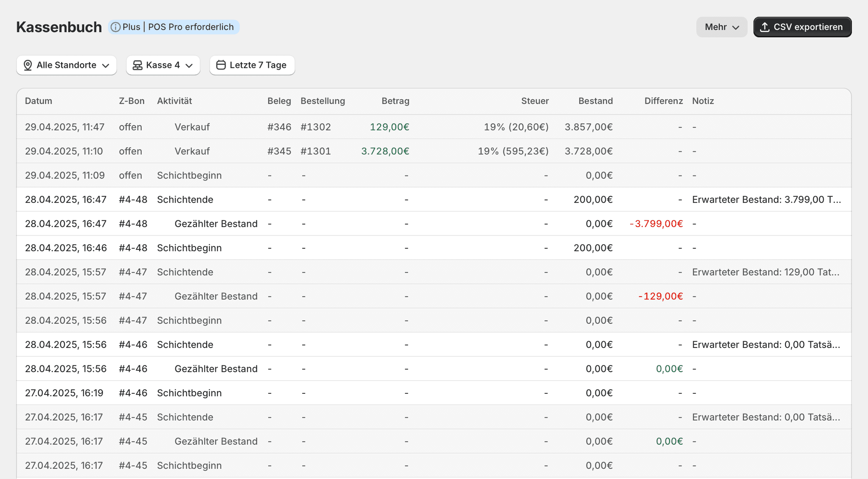Select the Schichtende row for Z-Bon #4-47

click(x=434, y=272)
